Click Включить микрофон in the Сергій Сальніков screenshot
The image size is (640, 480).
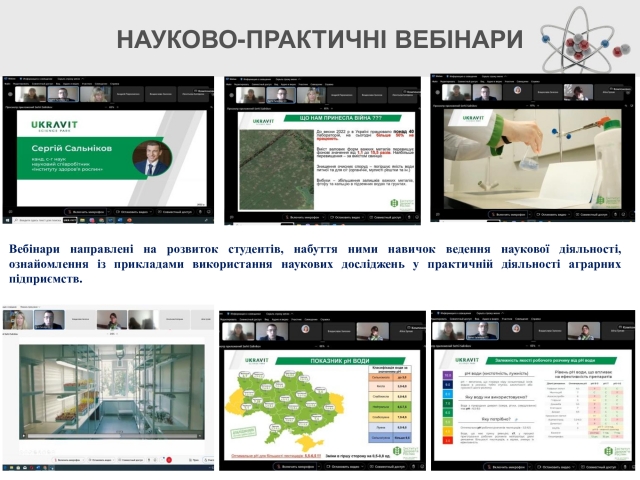point(85,212)
